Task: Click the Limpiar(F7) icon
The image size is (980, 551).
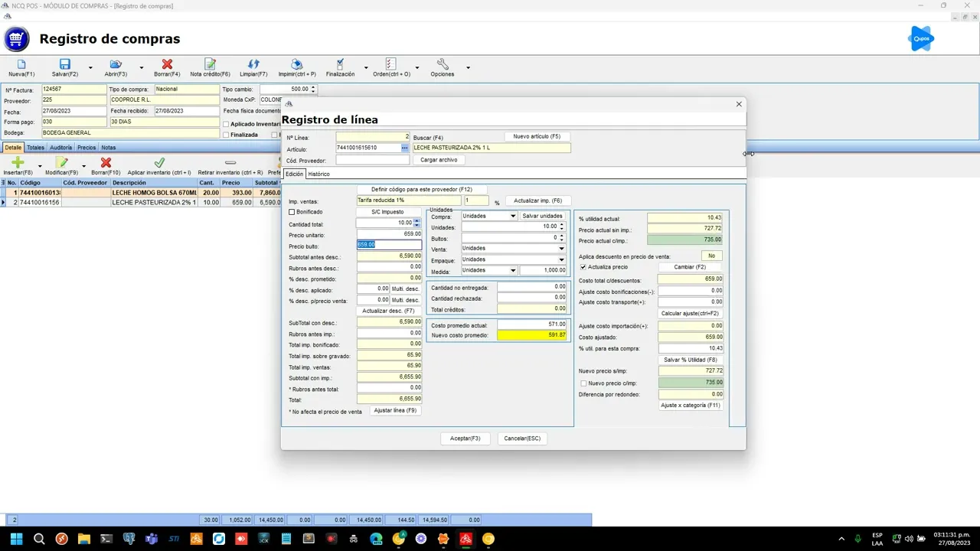Action: (x=253, y=64)
